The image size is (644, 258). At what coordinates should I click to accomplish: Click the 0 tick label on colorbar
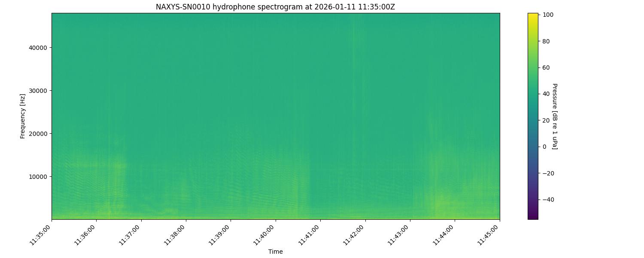[544, 147]
